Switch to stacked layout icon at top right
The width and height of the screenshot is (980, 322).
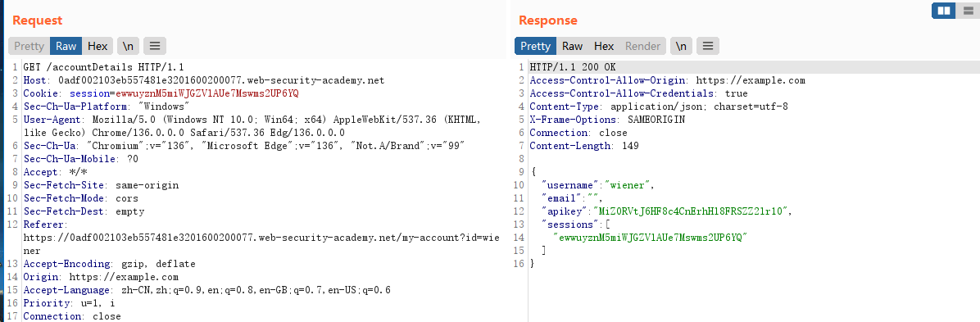(x=968, y=11)
